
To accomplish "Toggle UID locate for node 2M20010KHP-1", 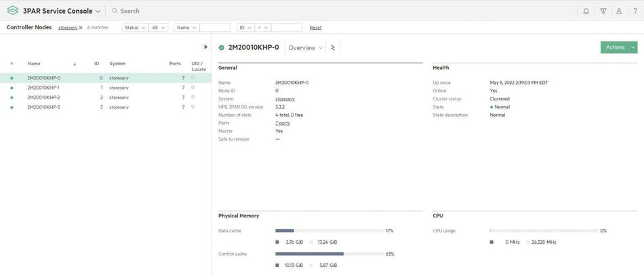I will [193, 87].
